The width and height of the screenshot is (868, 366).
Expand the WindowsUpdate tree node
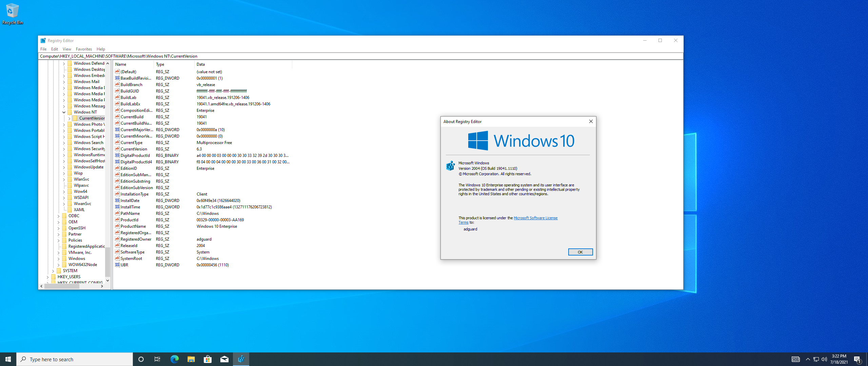[x=64, y=167]
